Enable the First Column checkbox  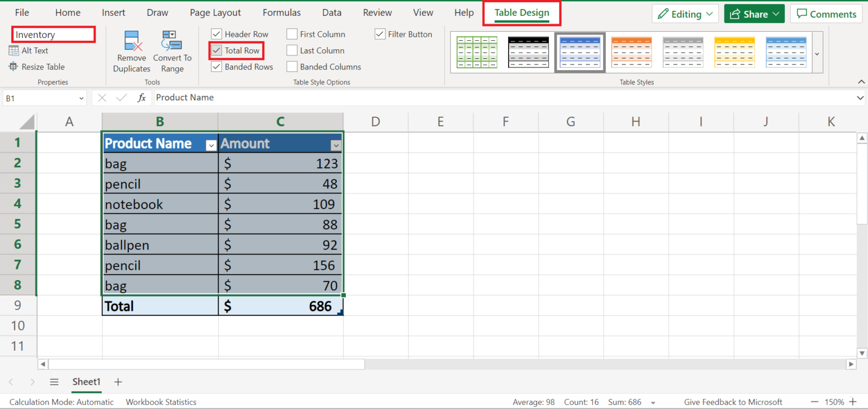coord(292,34)
